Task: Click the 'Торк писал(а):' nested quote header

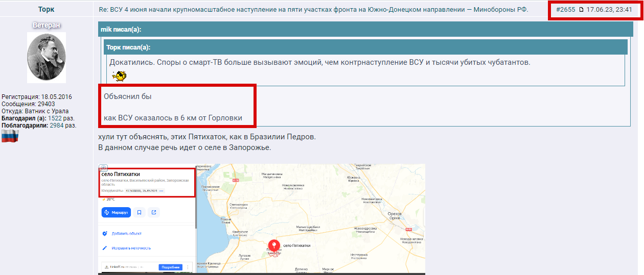Action: (365, 47)
